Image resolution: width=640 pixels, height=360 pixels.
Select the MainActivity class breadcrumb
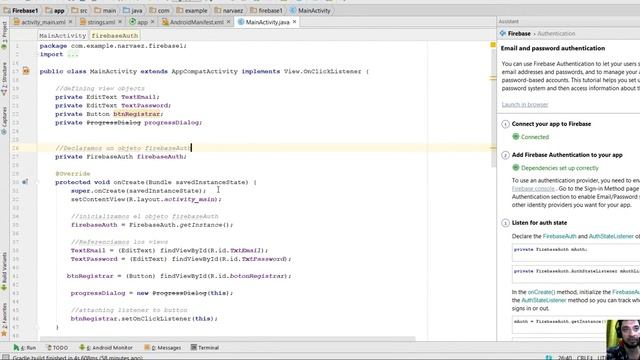tap(310, 10)
